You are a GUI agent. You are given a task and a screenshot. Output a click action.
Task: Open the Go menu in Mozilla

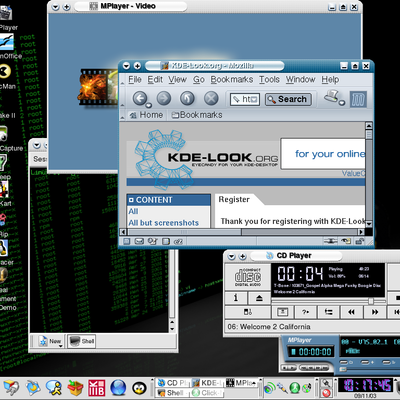point(199,80)
